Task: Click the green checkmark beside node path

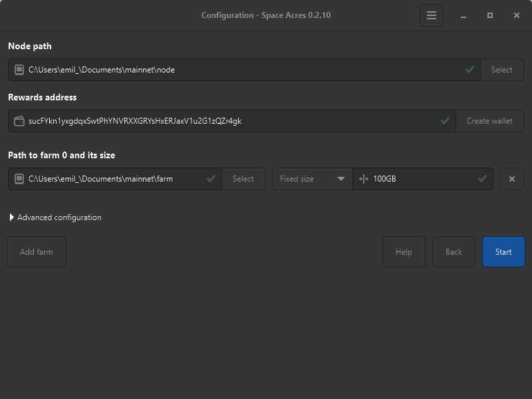Action: click(470, 69)
